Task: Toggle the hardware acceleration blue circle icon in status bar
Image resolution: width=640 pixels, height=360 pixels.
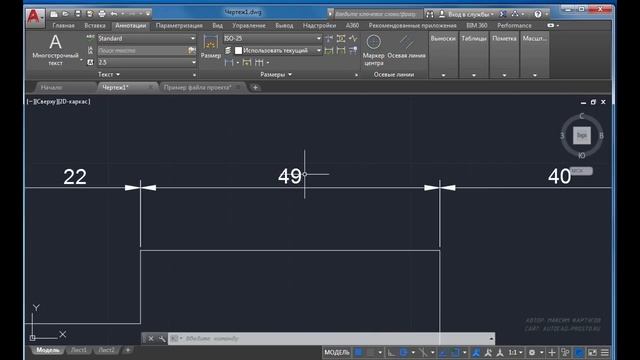Action: (x=579, y=352)
